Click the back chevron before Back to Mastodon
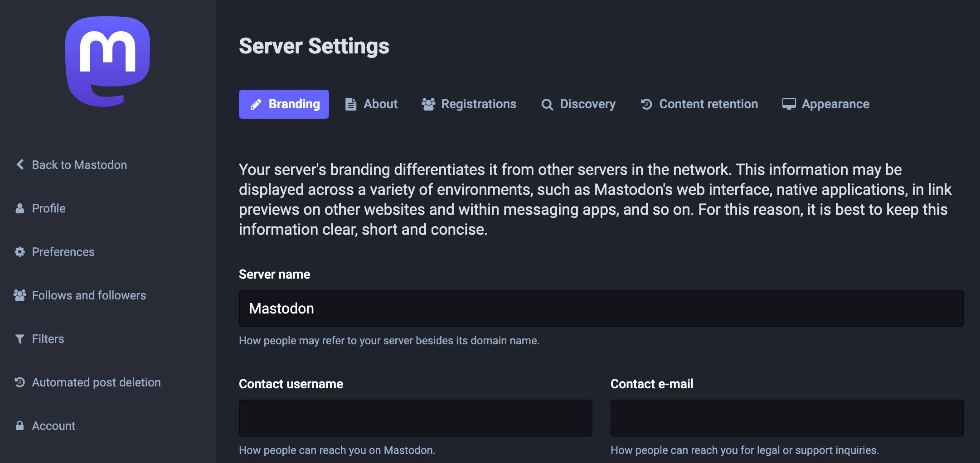This screenshot has width=980, height=463. point(19,164)
